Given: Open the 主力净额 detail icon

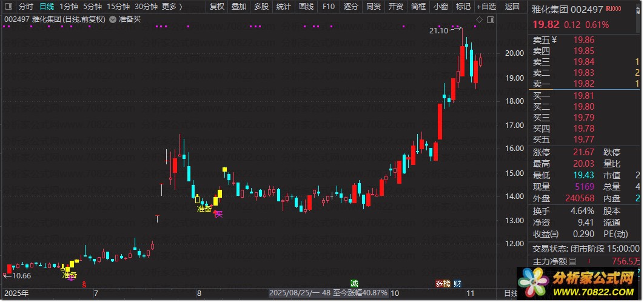Looking at the screenshot, I should point(572,261).
